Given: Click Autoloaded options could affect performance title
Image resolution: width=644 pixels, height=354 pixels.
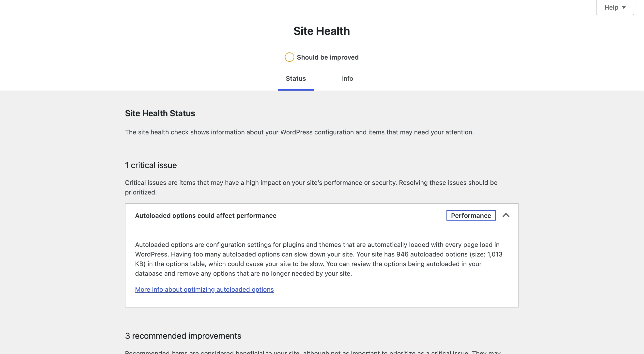Looking at the screenshot, I should pos(205,215).
